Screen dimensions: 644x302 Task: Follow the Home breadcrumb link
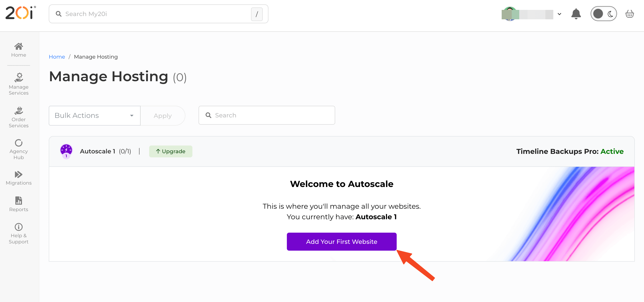(57, 57)
